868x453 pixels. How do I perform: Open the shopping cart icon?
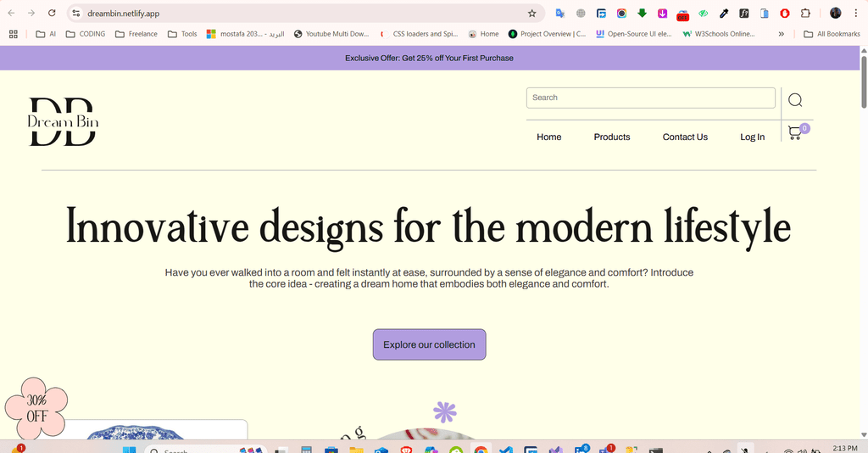(x=794, y=133)
